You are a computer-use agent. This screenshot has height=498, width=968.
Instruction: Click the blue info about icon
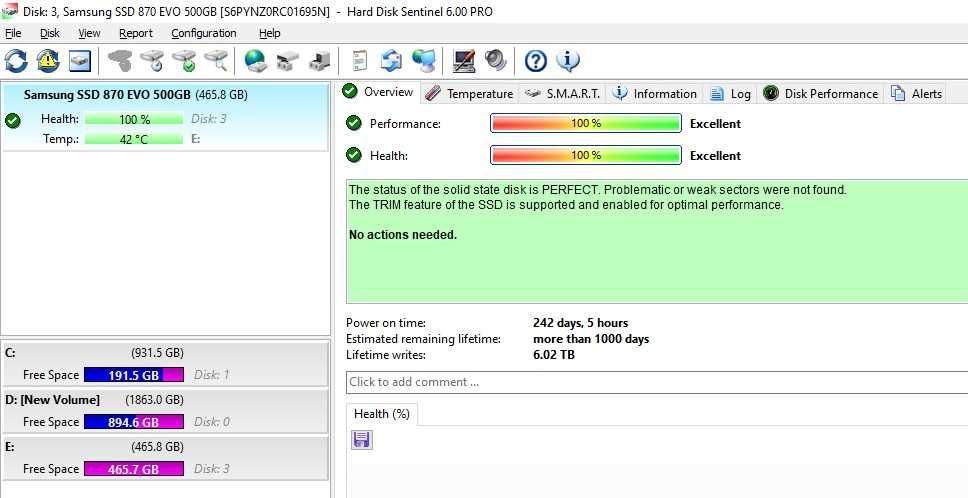(568, 60)
